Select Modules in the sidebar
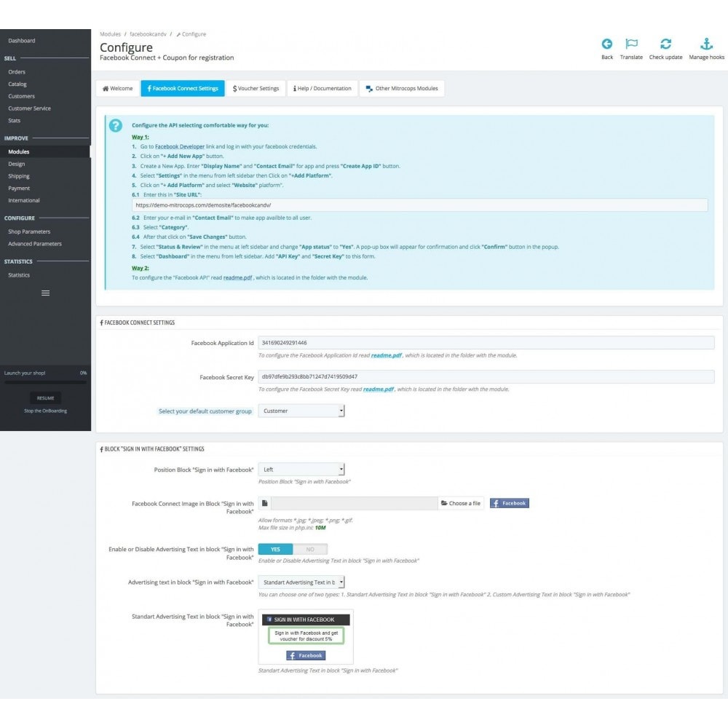Screen dimensions: 728x728 coord(19,152)
